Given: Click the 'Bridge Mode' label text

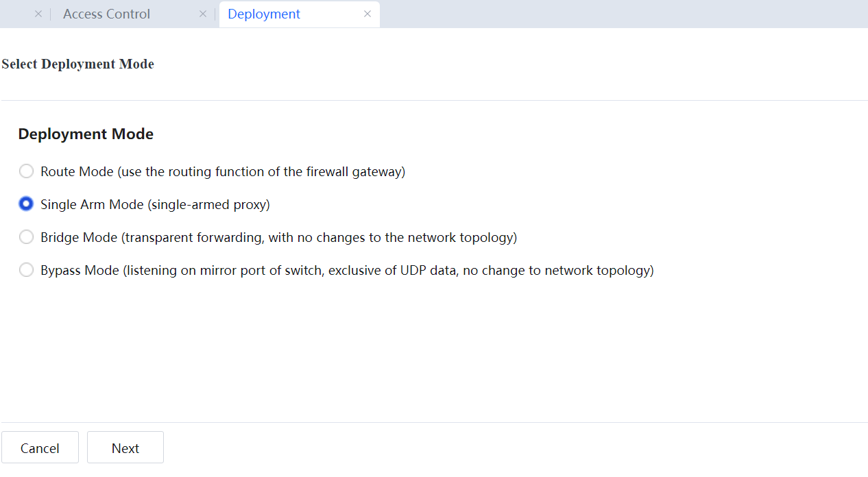Looking at the screenshot, I should [79, 237].
